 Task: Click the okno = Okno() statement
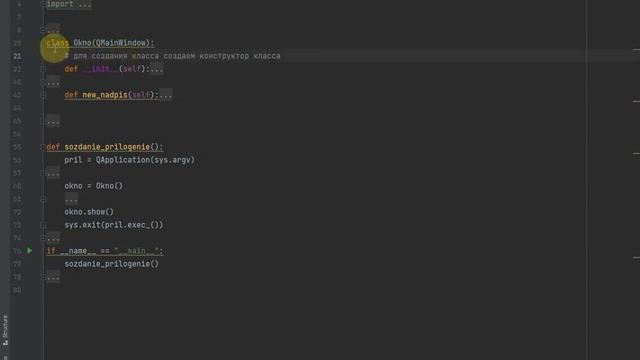click(93, 186)
